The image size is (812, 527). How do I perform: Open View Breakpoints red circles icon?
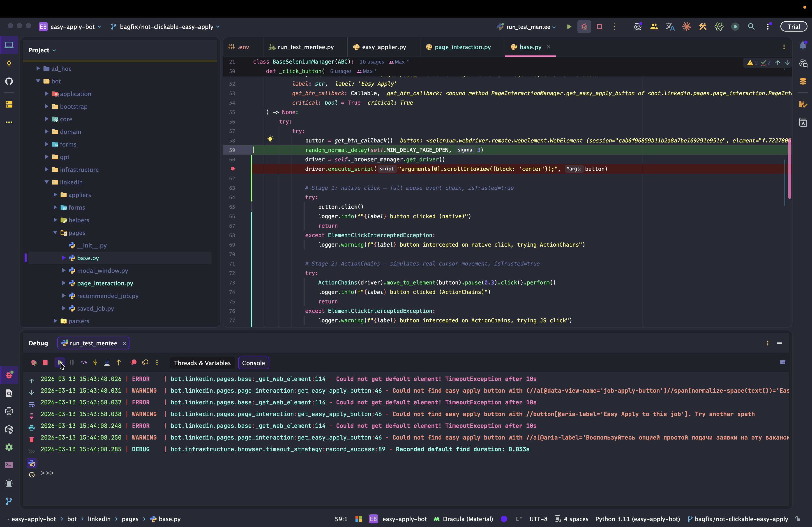133,363
